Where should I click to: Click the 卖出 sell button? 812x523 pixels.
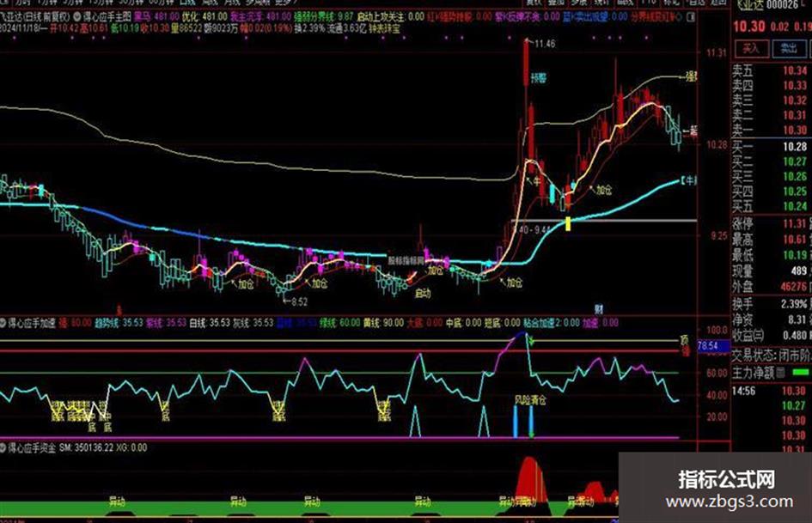point(789,49)
